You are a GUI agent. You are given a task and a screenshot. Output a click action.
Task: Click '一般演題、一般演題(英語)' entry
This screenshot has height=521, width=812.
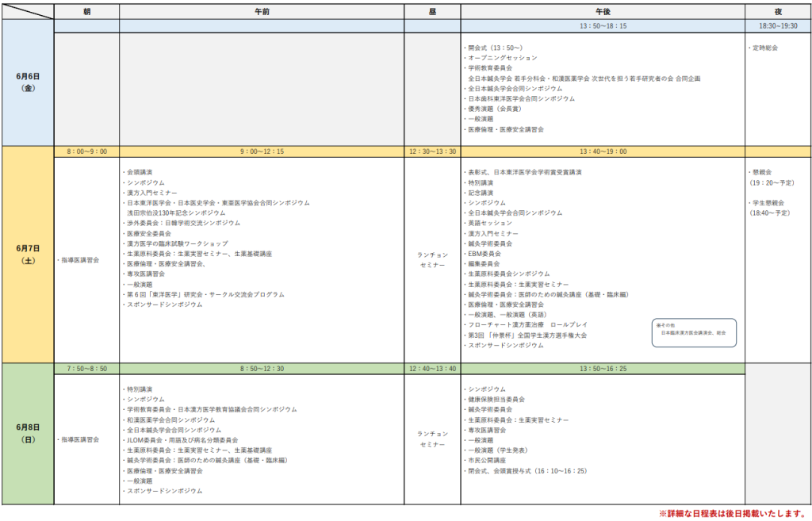[x=505, y=314]
